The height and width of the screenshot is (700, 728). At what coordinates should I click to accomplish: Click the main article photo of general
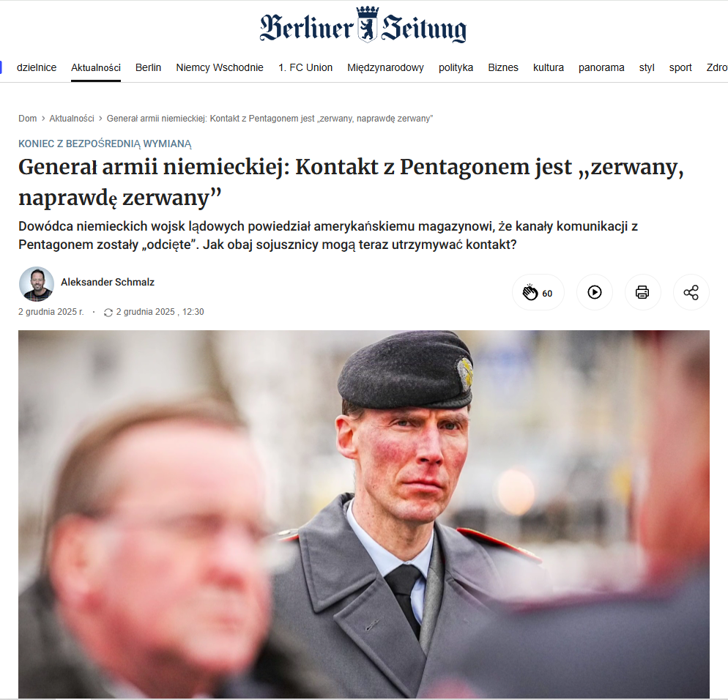click(x=363, y=513)
